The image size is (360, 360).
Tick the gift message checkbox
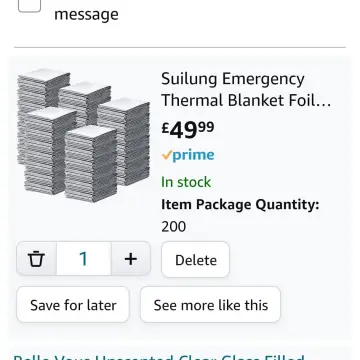[29, 3]
